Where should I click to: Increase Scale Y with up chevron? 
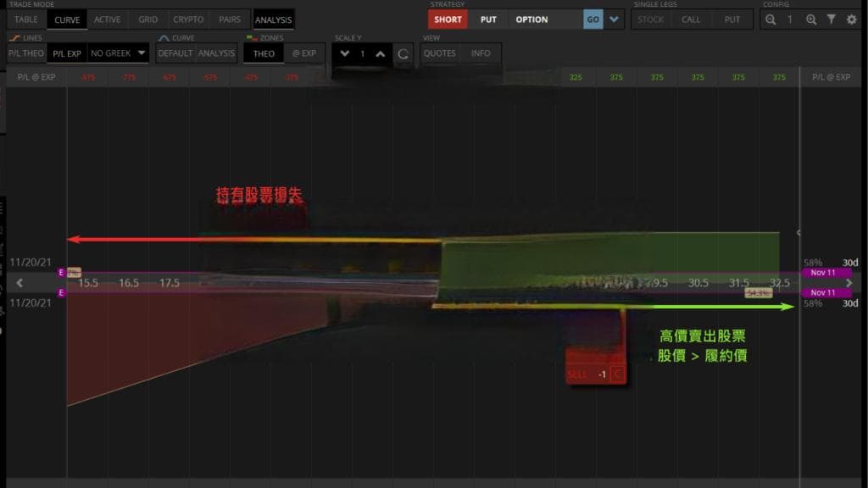pos(381,53)
